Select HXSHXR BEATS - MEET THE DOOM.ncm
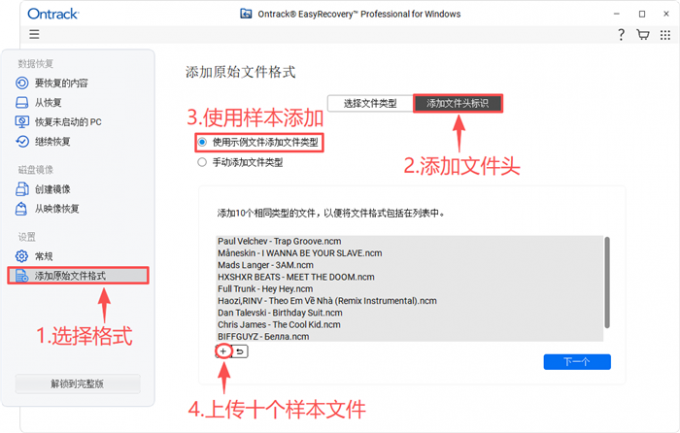 coord(296,277)
